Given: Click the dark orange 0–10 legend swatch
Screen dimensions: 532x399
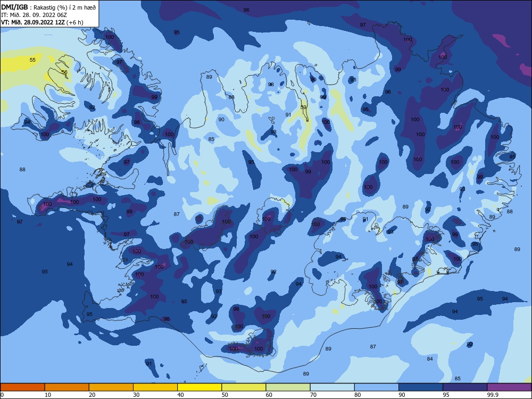Looking at the screenshot, I should coord(22,387).
